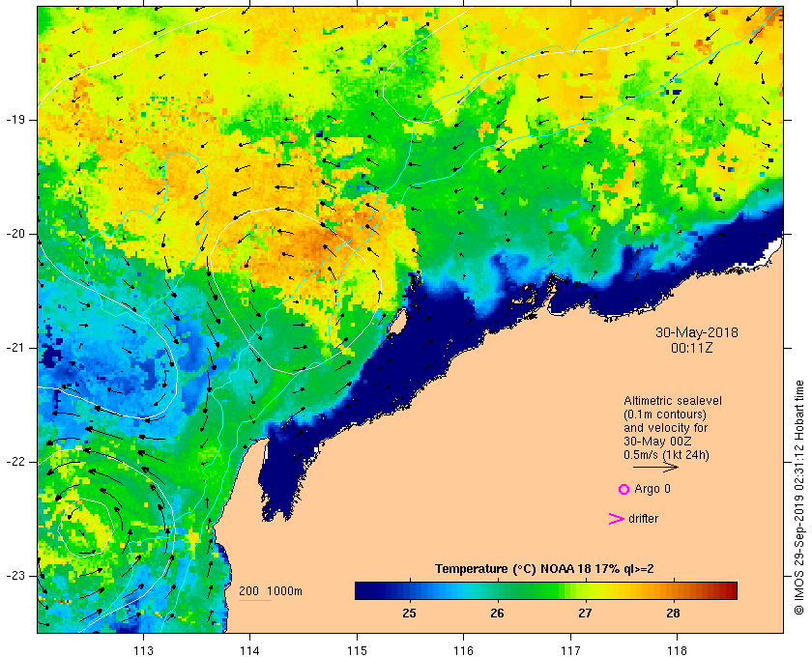
Task: Click the time label 00:11Z
Action: 692,348
